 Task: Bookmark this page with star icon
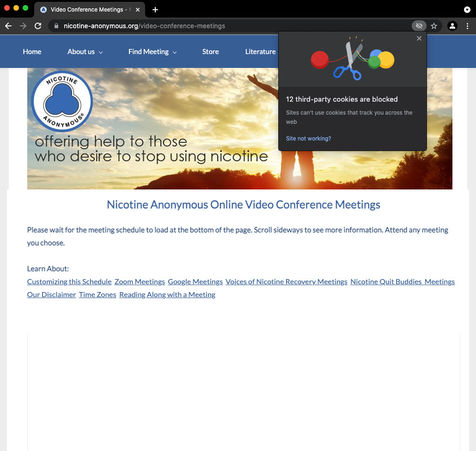pyautogui.click(x=434, y=26)
